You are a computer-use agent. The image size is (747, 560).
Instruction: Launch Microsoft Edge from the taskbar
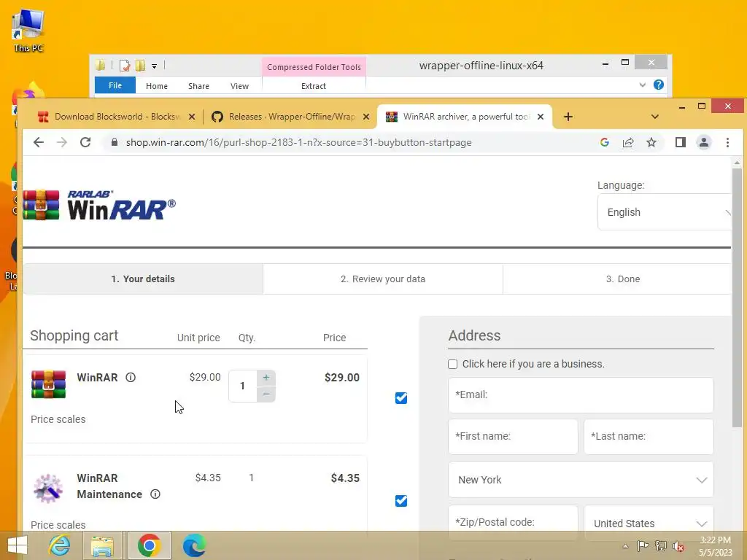pos(194,545)
